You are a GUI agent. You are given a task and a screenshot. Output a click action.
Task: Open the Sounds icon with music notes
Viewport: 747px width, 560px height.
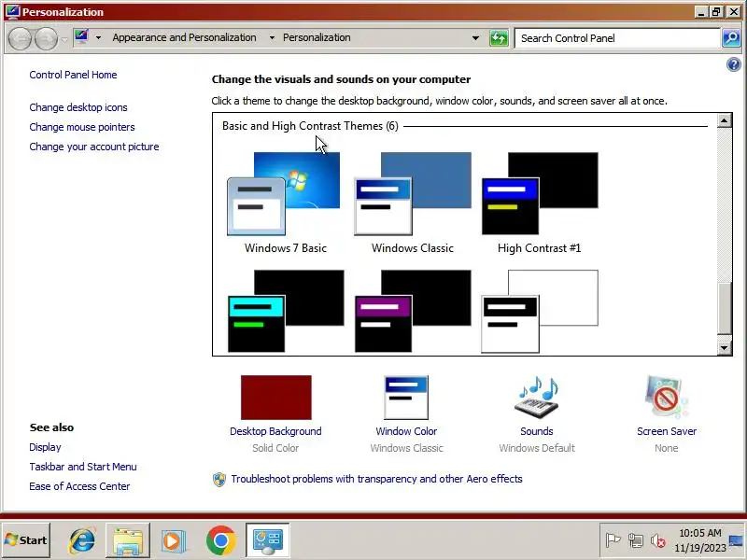[x=537, y=398]
